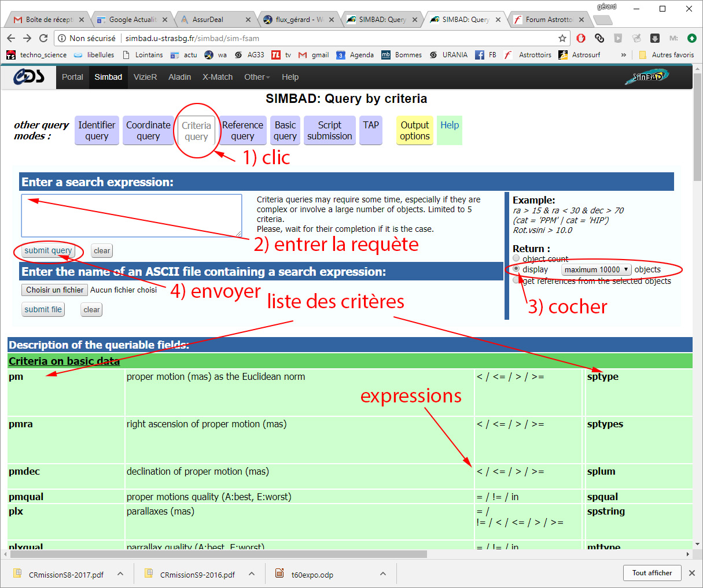This screenshot has width=703, height=588.
Task: Expand options for t60expo.odp download
Action: 383,574
